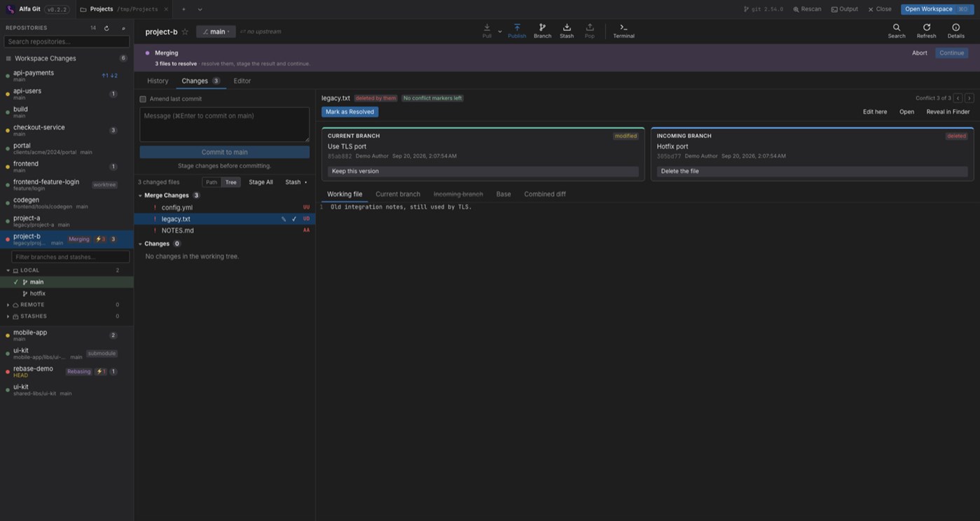Screen dimensions: 980x521
Task: Collapse the LOCAL branches section
Action: coord(8,270)
